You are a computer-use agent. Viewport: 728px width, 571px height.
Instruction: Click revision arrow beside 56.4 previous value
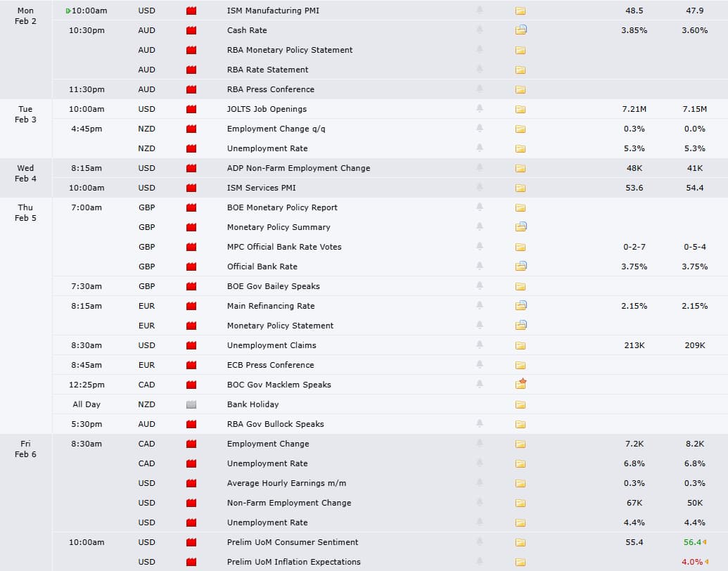705,542
